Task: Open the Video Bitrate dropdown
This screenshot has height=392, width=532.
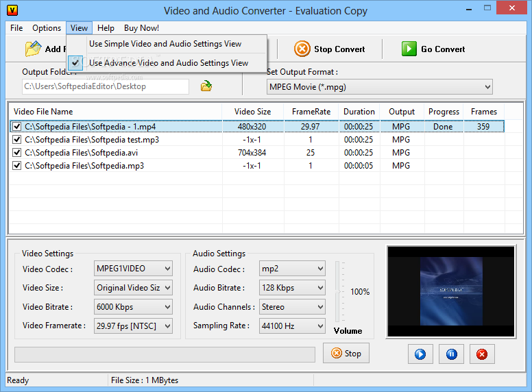Action: [133, 307]
